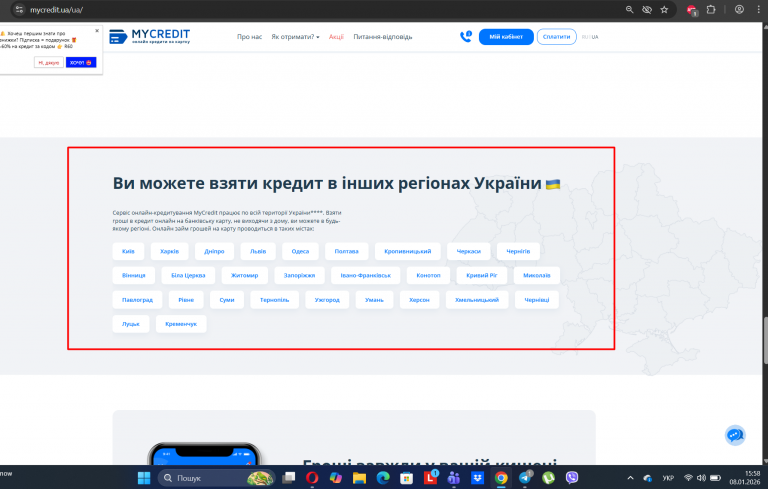
Task: Launch Microsoft Edge from the taskbar
Action: point(383,478)
